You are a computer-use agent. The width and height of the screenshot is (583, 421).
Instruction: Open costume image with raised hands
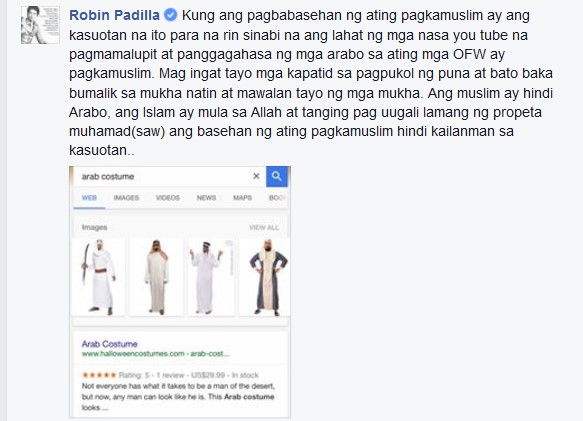point(211,277)
